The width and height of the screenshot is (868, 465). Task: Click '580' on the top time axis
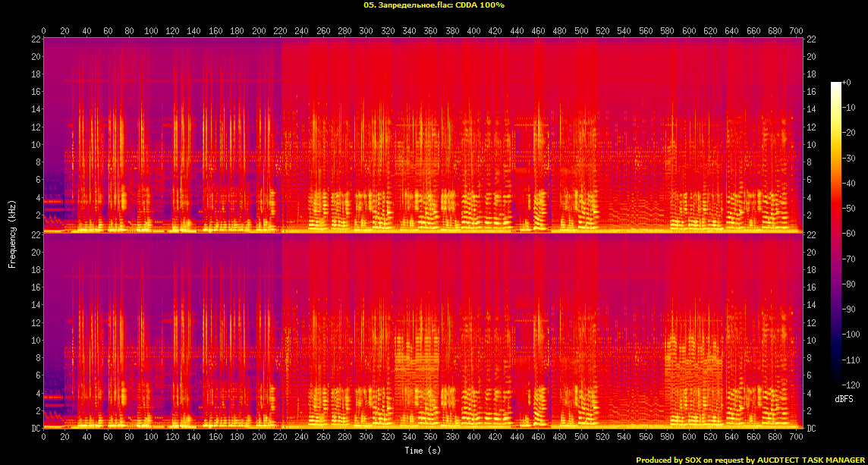pyautogui.click(x=667, y=31)
